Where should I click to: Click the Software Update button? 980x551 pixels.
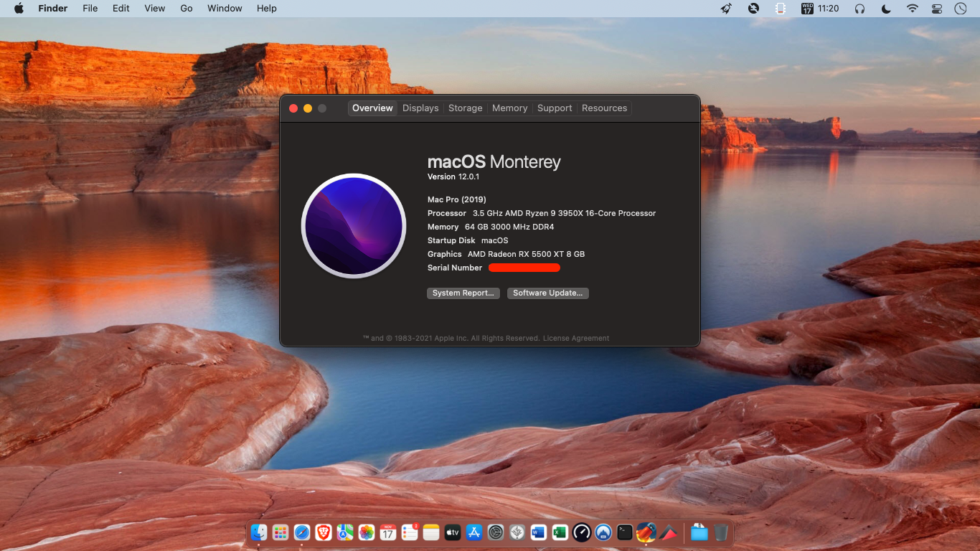click(x=547, y=293)
